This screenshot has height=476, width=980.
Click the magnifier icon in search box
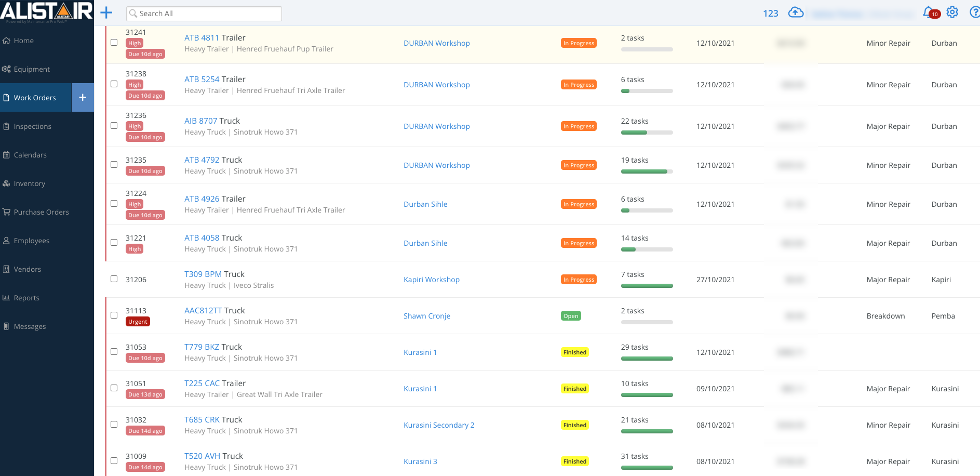click(x=133, y=14)
